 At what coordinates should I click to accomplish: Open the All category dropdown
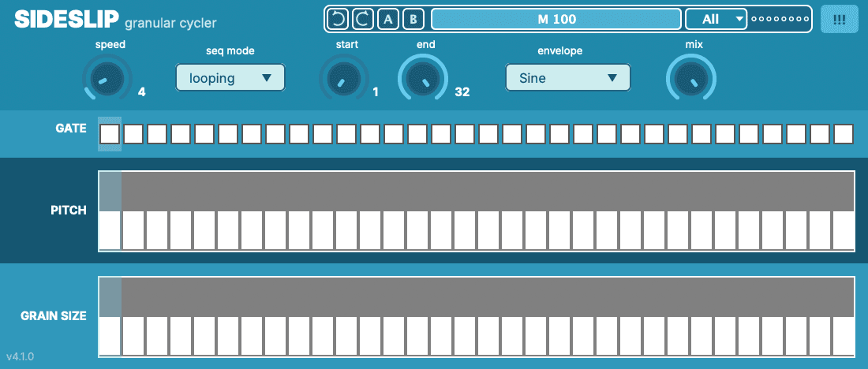click(716, 20)
